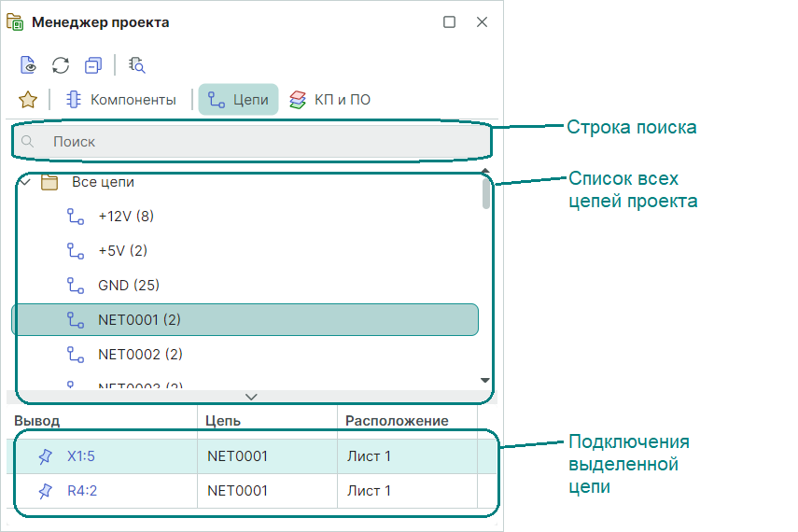Click the pin icon next to X1:5

45,457
